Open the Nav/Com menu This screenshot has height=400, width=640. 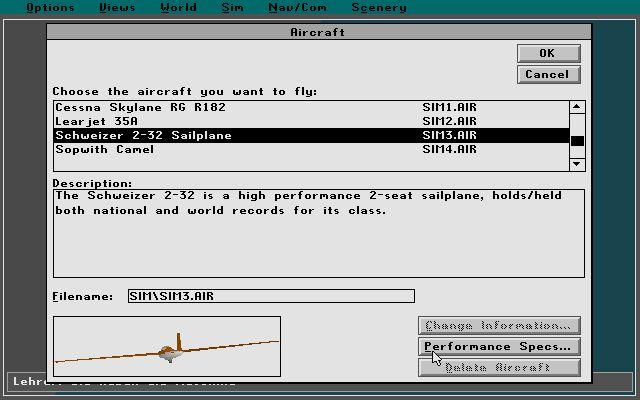click(x=298, y=7)
